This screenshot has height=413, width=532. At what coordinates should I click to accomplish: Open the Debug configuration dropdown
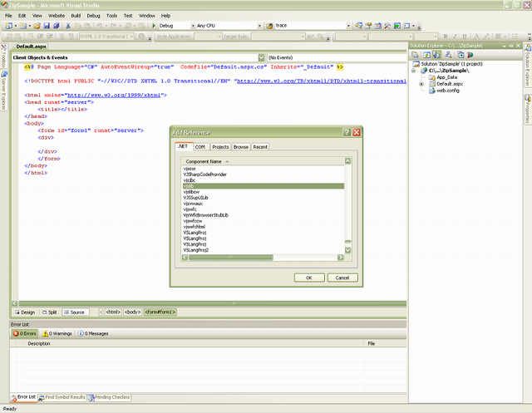pos(193,26)
